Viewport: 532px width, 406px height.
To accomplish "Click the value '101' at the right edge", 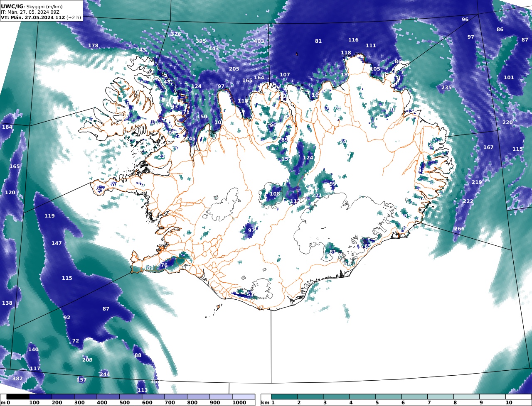I will click(509, 78).
